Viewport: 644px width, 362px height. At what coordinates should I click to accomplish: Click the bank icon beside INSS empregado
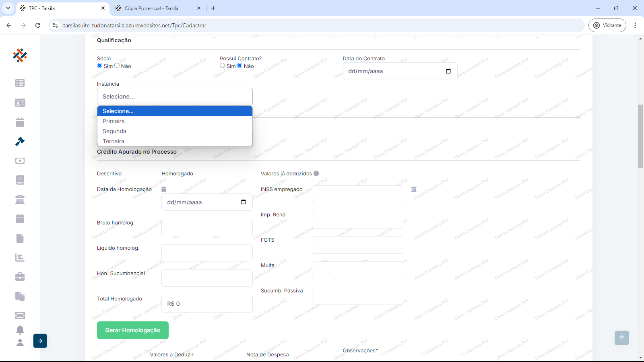point(414,189)
